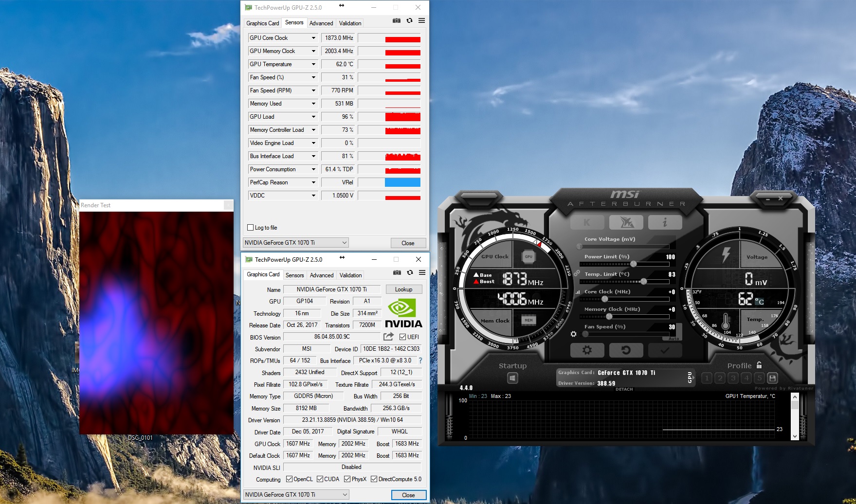This screenshot has height=504, width=856.
Task: Click the GPU chip icon in the clock gauge
Action: pos(528,256)
